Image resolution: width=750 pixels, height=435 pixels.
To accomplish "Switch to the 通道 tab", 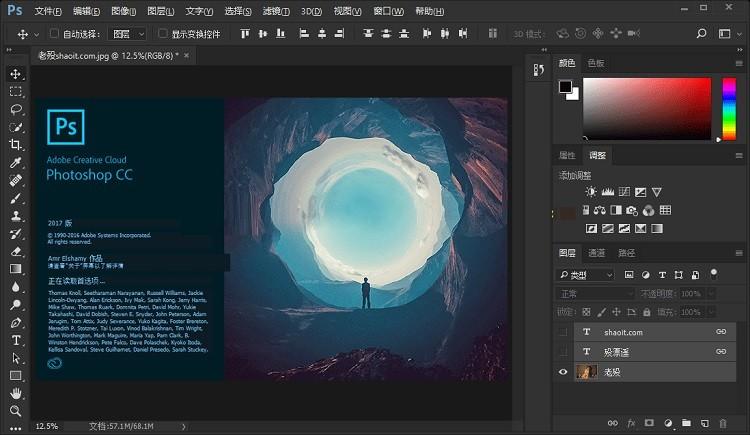I will [x=596, y=253].
